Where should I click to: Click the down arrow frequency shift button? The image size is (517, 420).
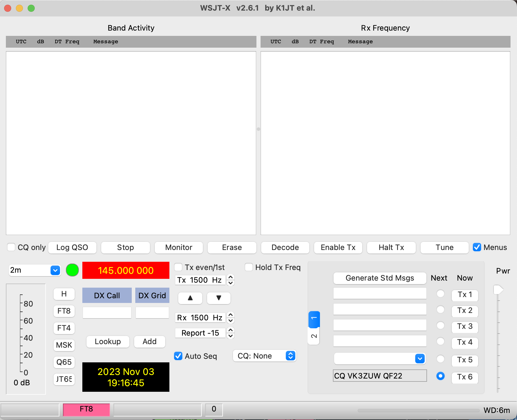click(219, 298)
